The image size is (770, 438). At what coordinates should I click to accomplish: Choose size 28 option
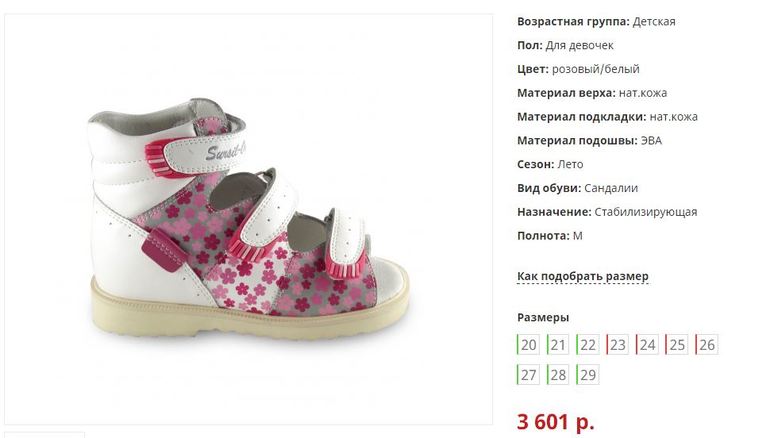coord(558,375)
